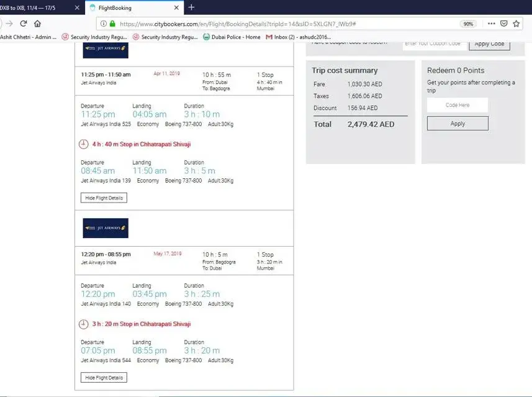Reload the page with the refresh icon
532x397 pixels.
pos(24,24)
